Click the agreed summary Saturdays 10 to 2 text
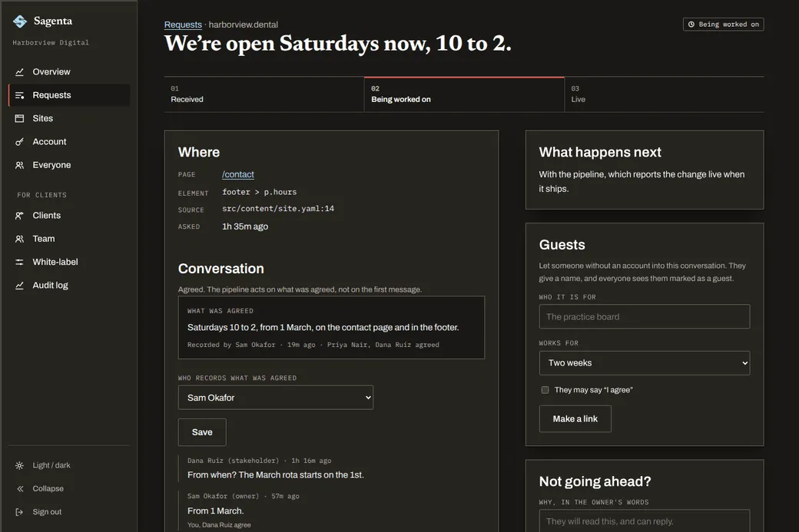This screenshot has width=799, height=532. pyautogui.click(x=323, y=327)
